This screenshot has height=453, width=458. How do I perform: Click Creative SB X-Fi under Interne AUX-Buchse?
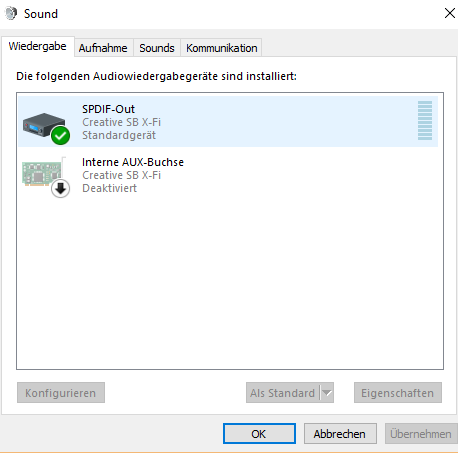(121, 175)
